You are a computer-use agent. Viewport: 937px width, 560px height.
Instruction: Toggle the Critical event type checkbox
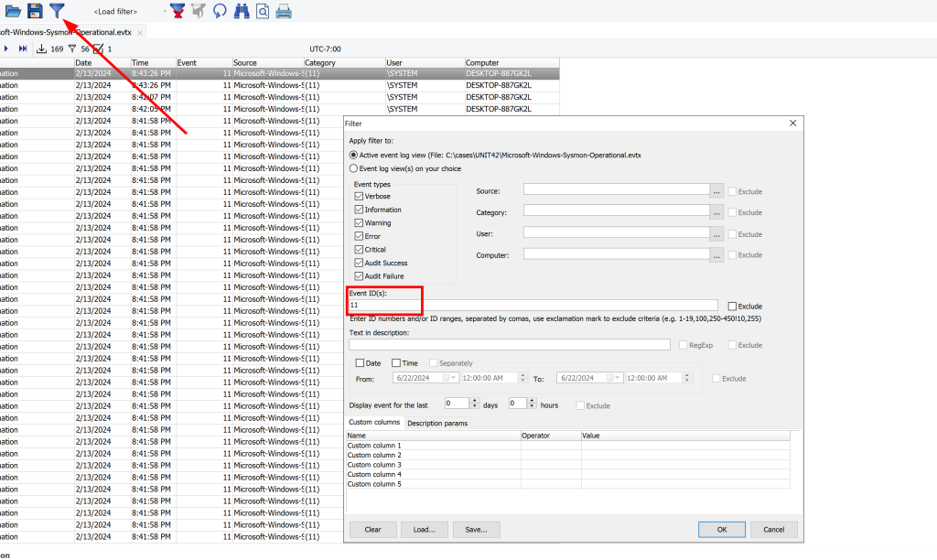point(359,249)
